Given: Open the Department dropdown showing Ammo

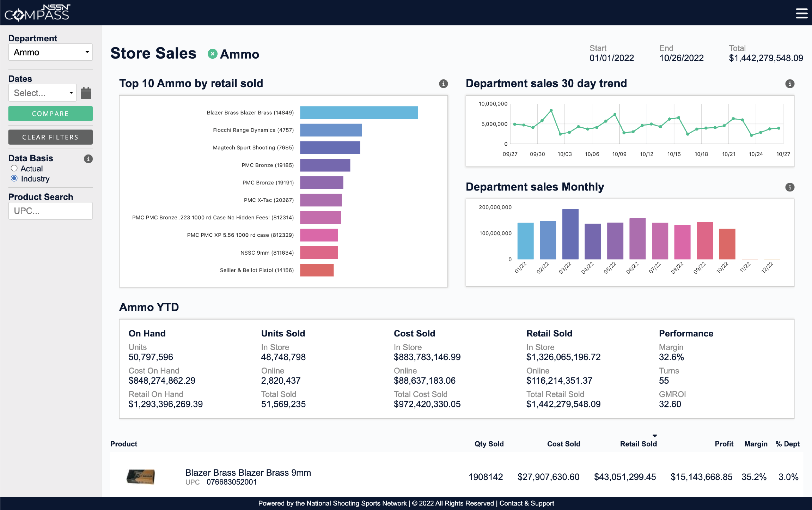Looking at the screenshot, I should click(x=50, y=52).
